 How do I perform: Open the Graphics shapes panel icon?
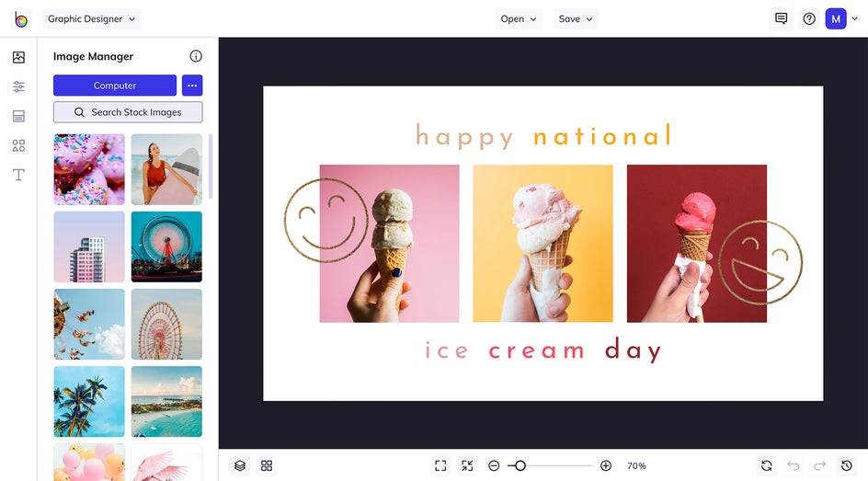(x=18, y=145)
